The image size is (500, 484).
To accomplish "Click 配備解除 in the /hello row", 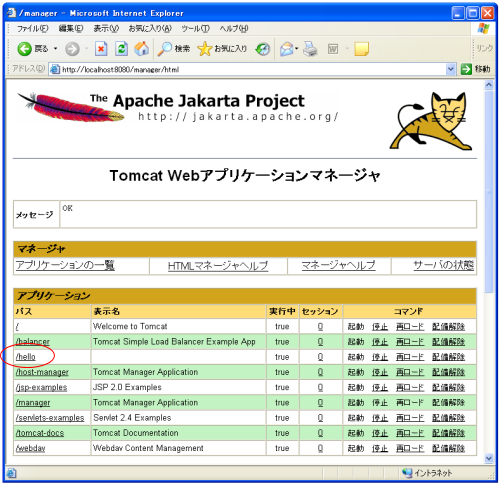I will point(448,357).
